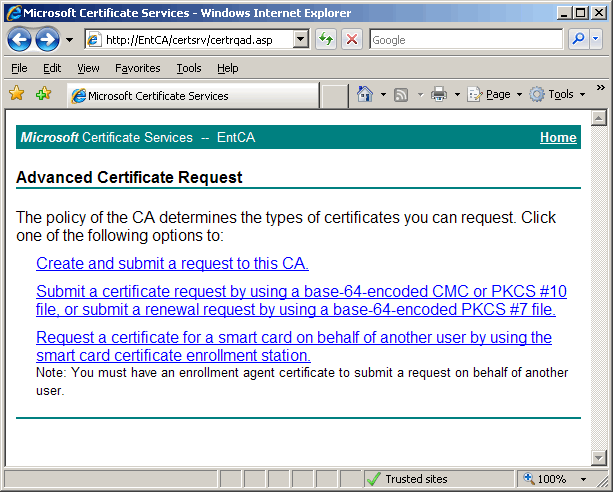
Task: Open Favorites Center star icon
Action: (x=16, y=94)
